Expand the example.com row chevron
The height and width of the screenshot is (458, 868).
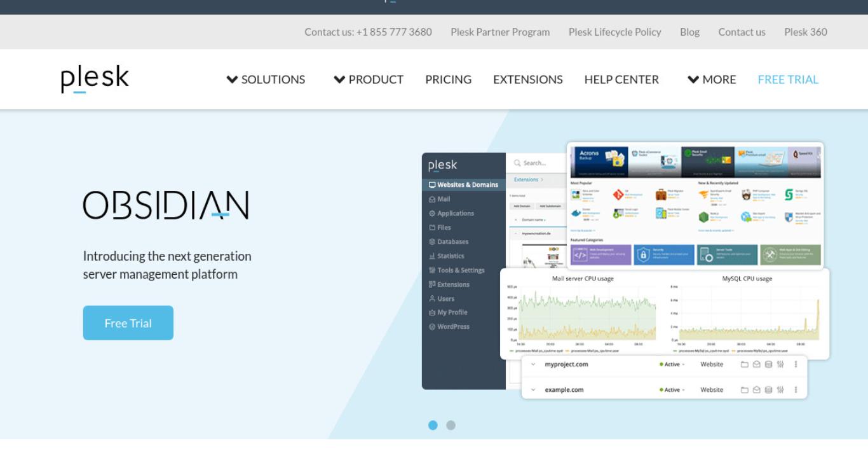pyautogui.click(x=533, y=390)
